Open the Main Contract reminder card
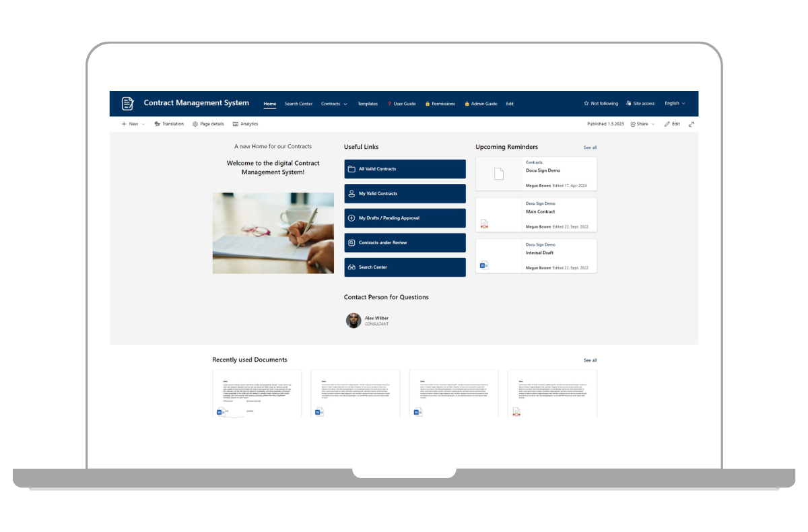The width and height of the screenshot is (808, 532). (x=536, y=215)
